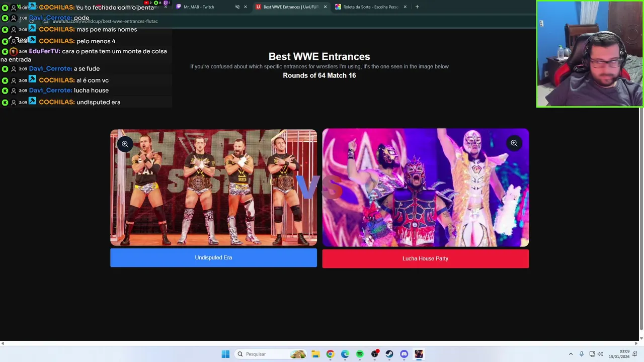The width and height of the screenshot is (644, 362).
Task: Unmute the Mr_MAB Twitch tab
Action: pos(237,7)
